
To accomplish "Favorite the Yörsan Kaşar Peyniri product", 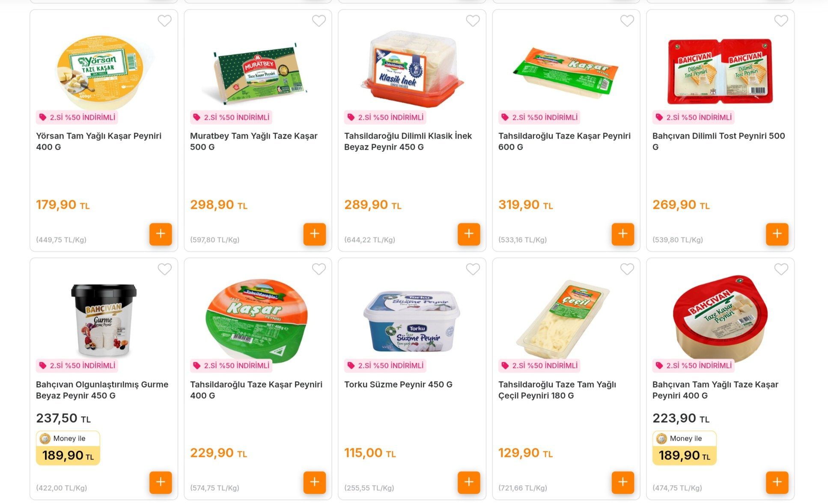I will point(165,21).
